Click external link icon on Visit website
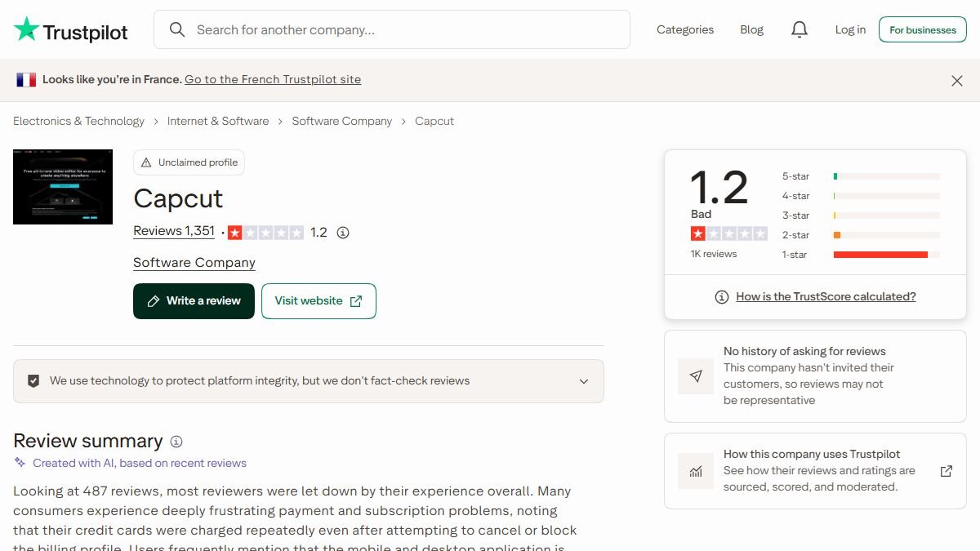The image size is (980, 551). click(x=356, y=301)
